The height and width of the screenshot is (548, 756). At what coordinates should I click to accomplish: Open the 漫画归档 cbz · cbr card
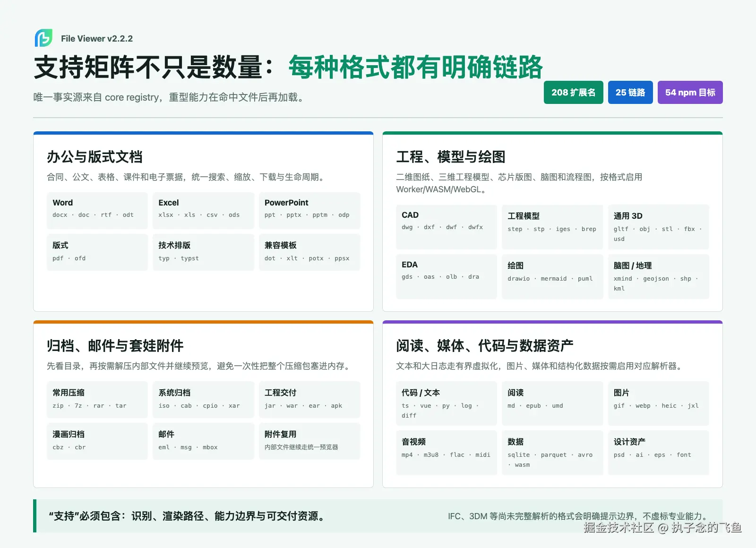click(x=97, y=441)
